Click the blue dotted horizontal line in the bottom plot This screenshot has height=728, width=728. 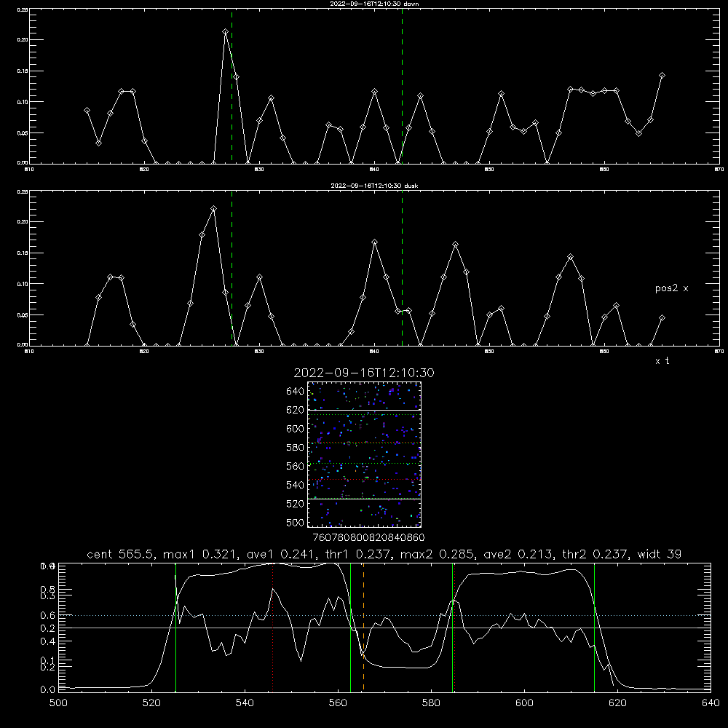point(384,615)
